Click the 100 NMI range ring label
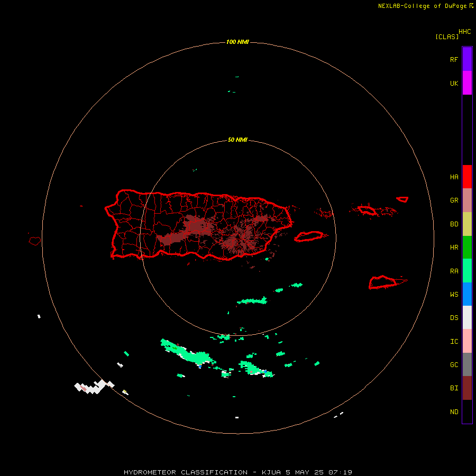Screen dimensions: 476x476 tap(237, 42)
